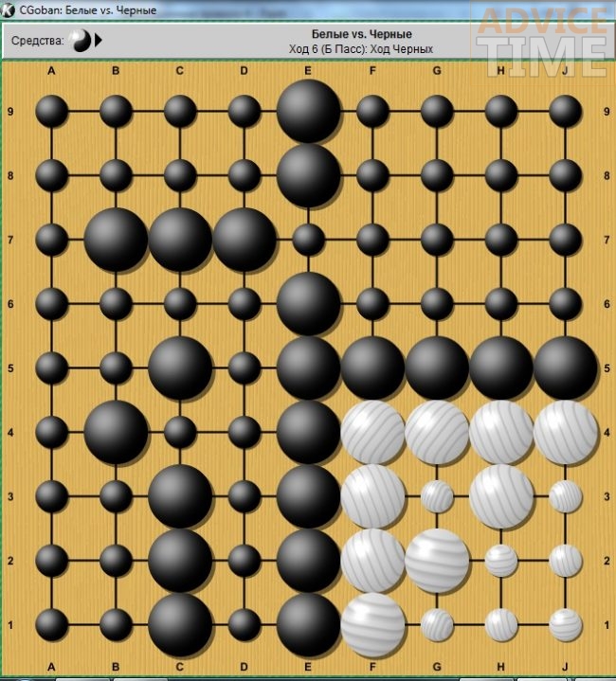Click the small white territory marker at H2

tap(501, 561)
